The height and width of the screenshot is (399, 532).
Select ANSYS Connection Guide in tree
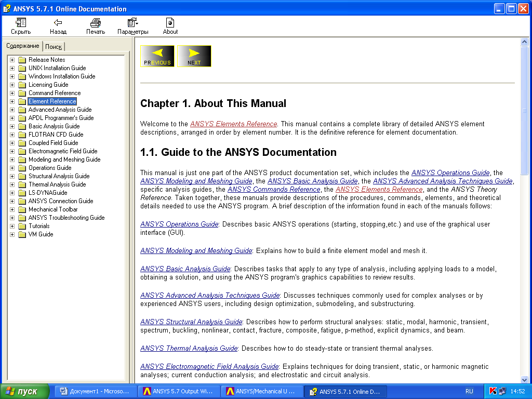tap(61, 201)
